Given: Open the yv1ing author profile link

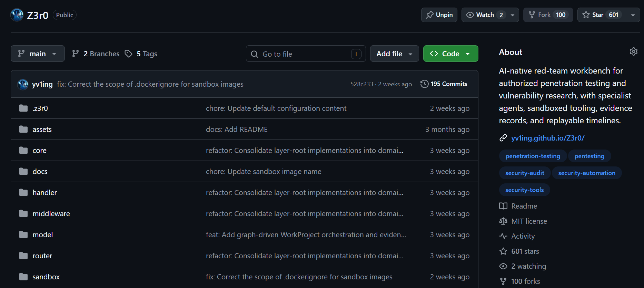Looking at the screenshot, I should [x=42, y=84].
